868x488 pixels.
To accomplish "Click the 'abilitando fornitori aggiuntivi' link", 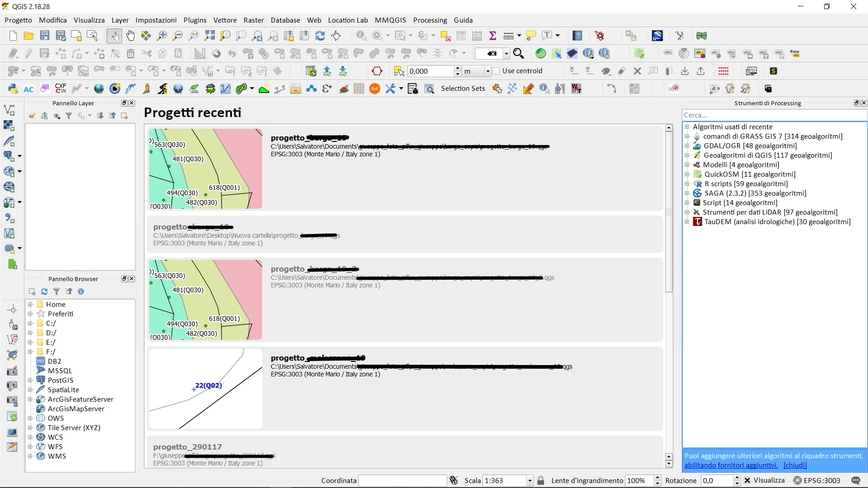I will (x=731, y=465).
